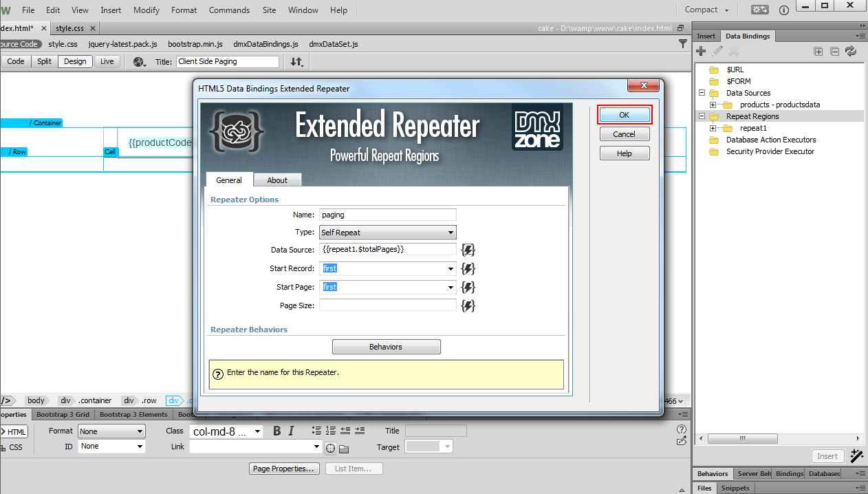The image size is (868, 494).
Task: Pick dynamic data for Page Size
Action: 468,305
